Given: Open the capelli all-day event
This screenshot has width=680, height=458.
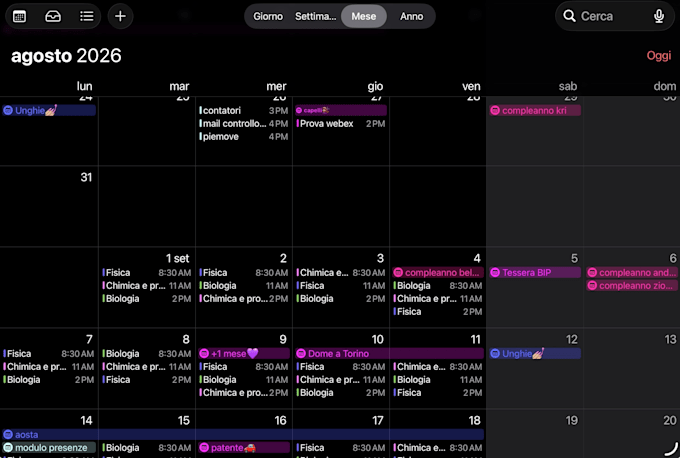Looking at the screenshot, I should tap(341, 111).
